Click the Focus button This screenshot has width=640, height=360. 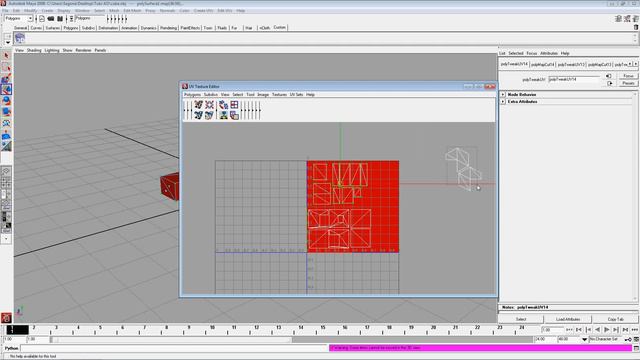[x=628, y=76]
